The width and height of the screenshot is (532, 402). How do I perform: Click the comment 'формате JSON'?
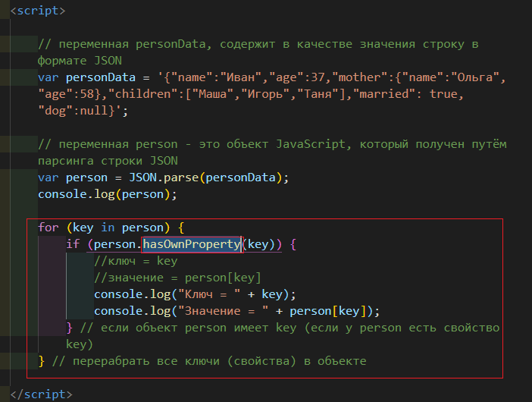[x=80, y=61]
